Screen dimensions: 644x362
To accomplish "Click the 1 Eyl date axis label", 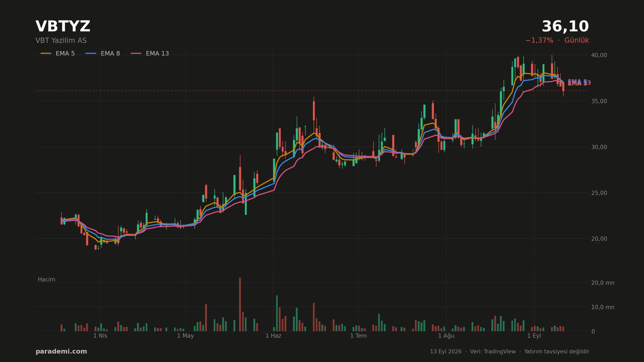I will point(534,336).
